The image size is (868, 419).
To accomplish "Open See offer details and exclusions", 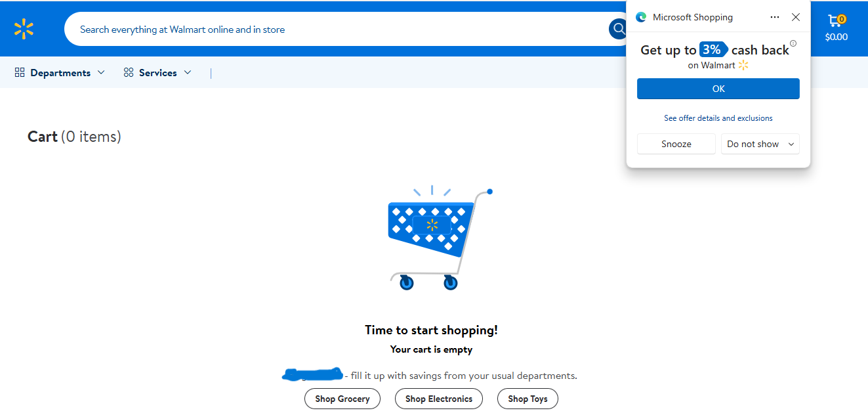I will (x=718, y=118).
